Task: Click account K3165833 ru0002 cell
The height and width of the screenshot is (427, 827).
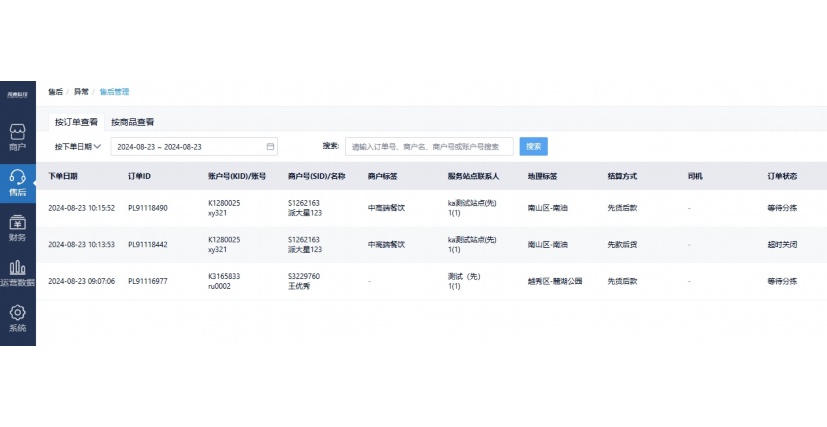Action: coord(224,282)
